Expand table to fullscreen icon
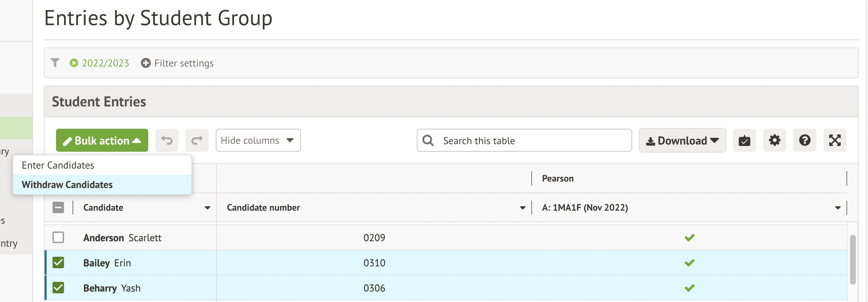The height and width of the screenshot is (302, 868). 835,140
